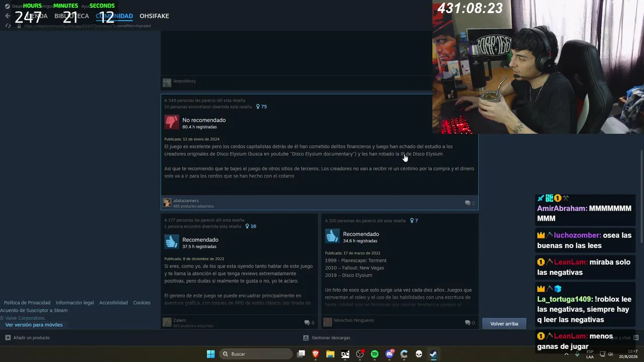Click the text 1999 – Planescape: Torment
Screen dimensions: 644x362
[356, 260]
